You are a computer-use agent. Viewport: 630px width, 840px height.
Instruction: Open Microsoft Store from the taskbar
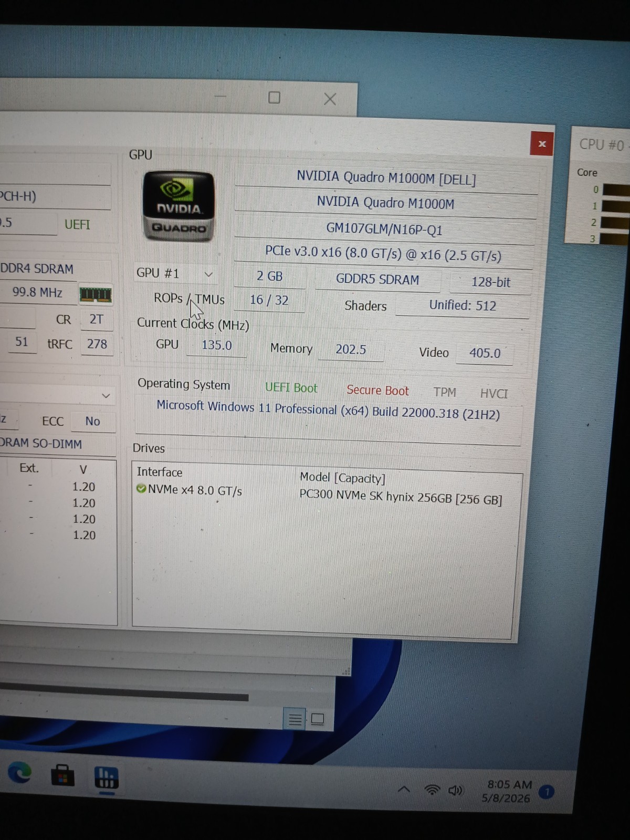(62, 775)
